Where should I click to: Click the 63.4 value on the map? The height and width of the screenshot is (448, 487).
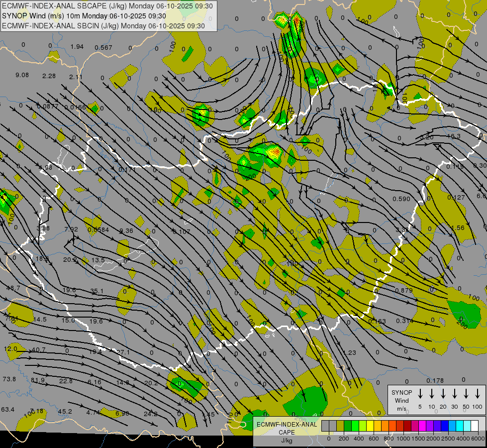pyautogui.click(x=8, y=409)
